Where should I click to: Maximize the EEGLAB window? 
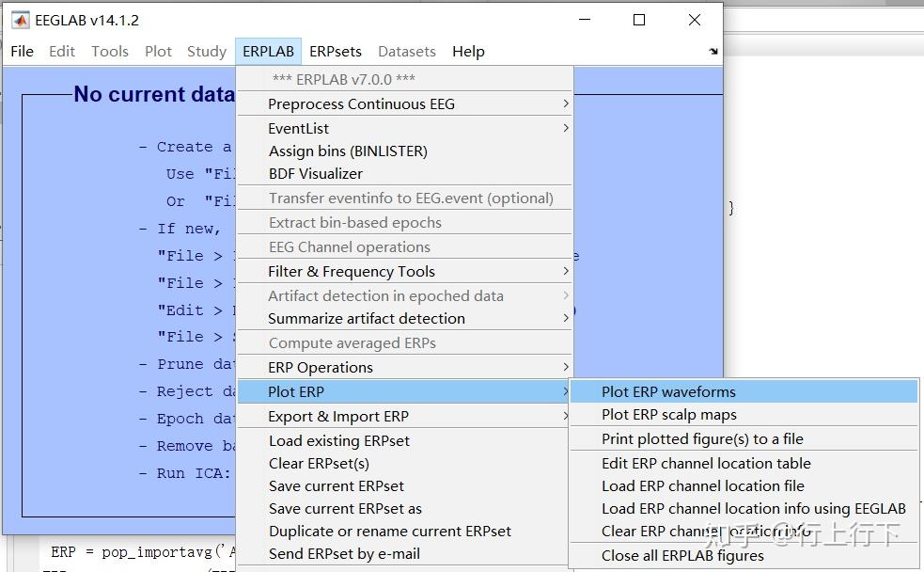(639, 20)
